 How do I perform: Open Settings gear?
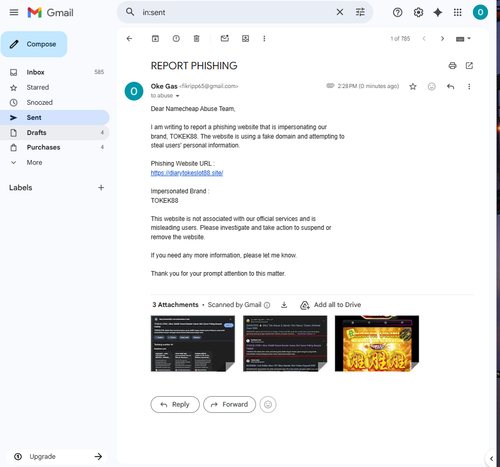(x=418, y=13)
